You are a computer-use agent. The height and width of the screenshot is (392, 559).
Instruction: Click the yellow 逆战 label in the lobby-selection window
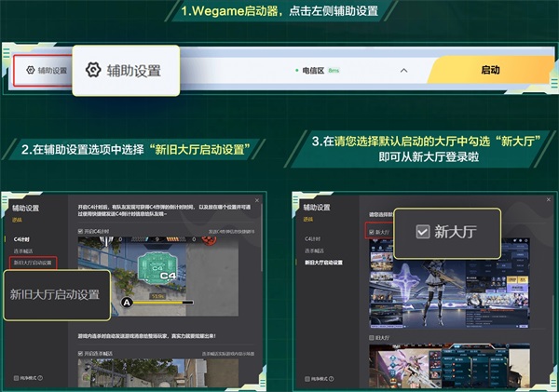tap(308, 219)
